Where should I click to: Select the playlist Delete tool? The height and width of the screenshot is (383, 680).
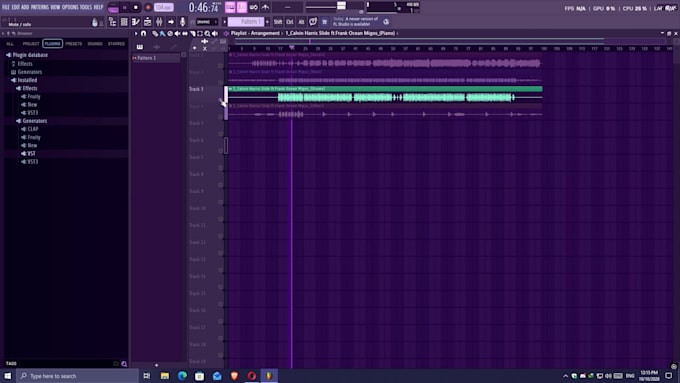tap(170, 33)
